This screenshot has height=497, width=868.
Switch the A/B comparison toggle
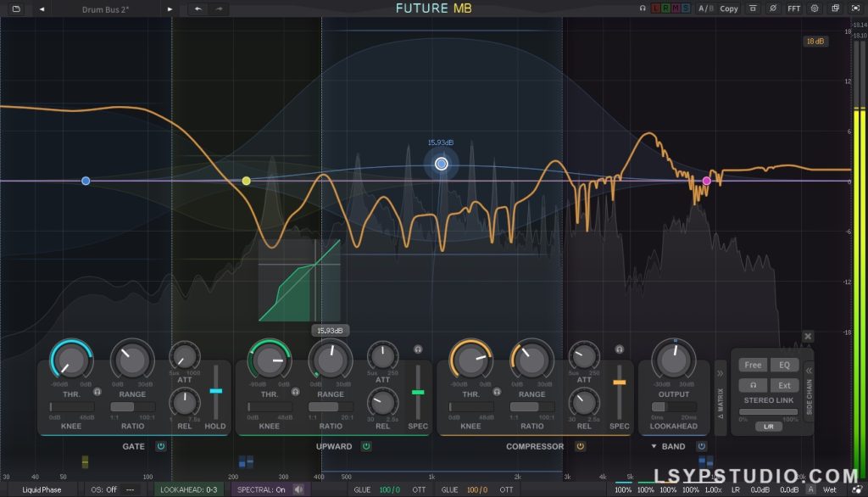coord(704,8)
